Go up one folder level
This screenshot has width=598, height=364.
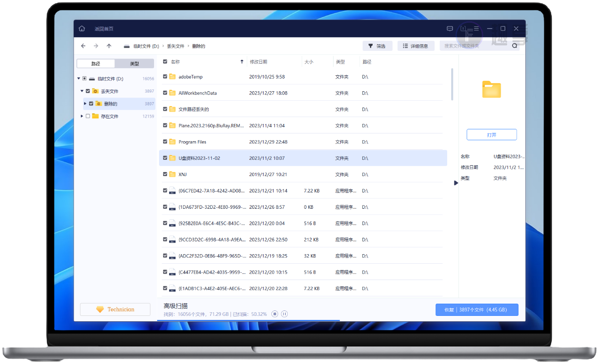109,46
